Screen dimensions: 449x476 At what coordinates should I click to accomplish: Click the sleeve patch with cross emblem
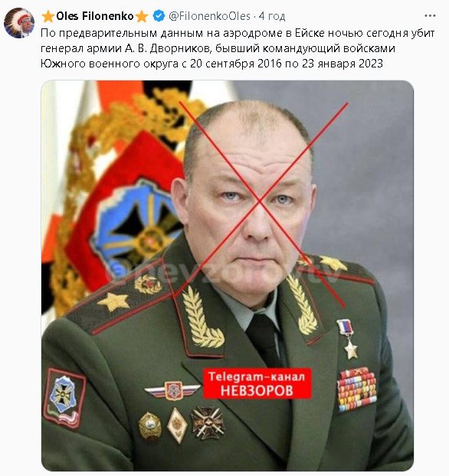[64, 398]
